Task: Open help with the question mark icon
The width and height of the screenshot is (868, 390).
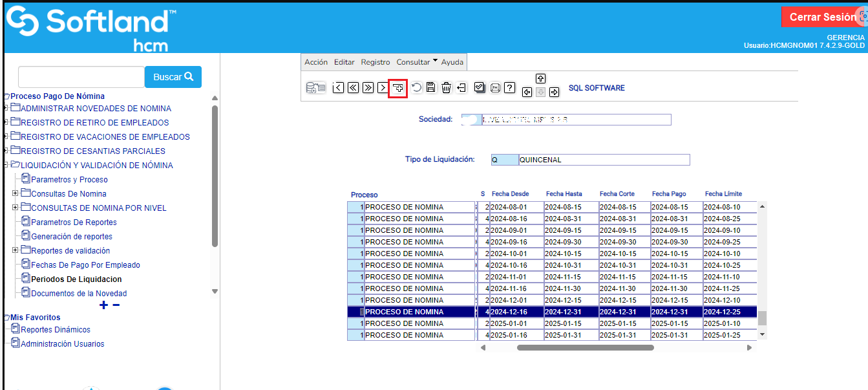Action: click(x=509, y=88)
